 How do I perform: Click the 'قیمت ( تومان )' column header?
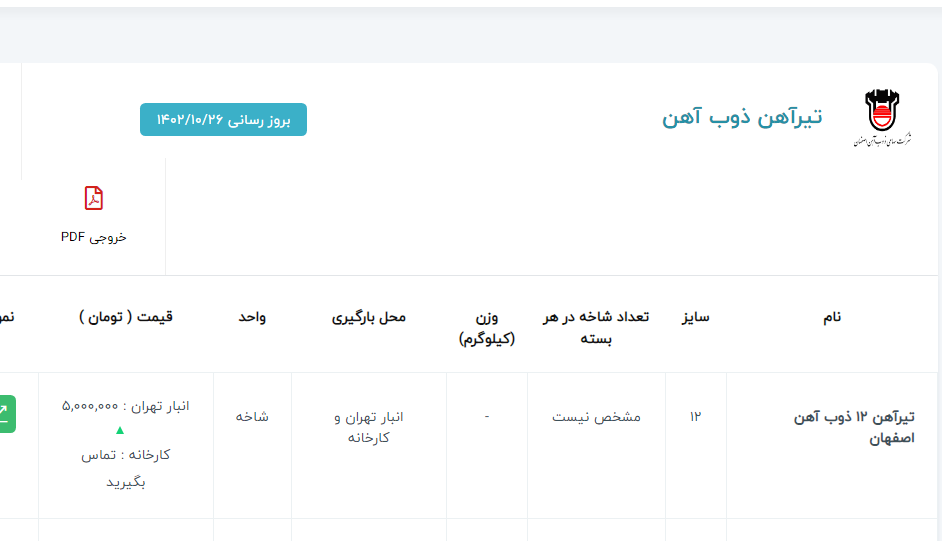tap(126, 317)
